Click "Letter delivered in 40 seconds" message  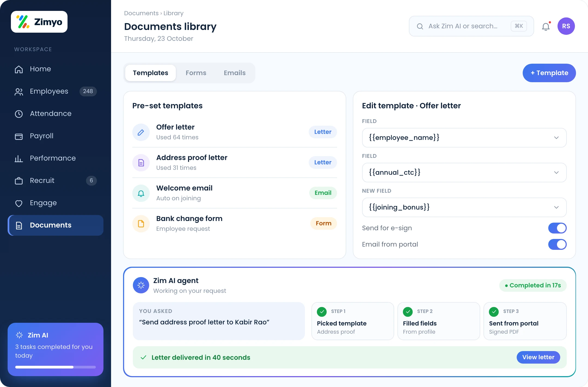click(201, 357)
